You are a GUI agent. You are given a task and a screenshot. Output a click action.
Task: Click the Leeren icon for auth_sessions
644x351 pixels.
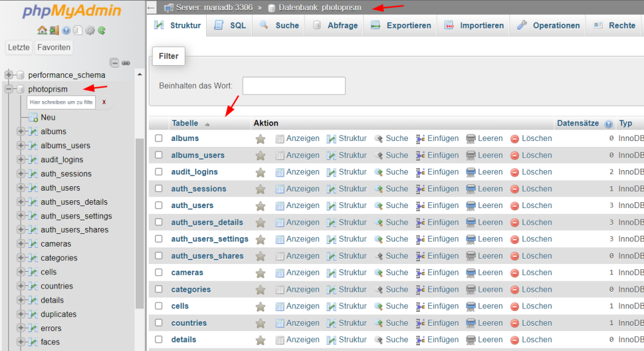pyautogui.click(x=471, y=189)
